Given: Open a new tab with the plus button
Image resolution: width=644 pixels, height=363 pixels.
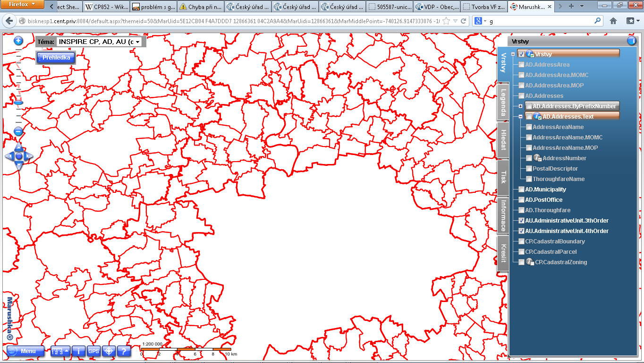Looking at the screenshot, I should (571, 7).
